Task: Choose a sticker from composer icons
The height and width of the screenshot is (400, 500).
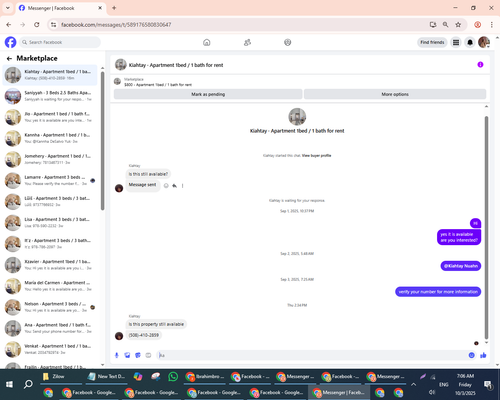Action: [x=138, y=355]
